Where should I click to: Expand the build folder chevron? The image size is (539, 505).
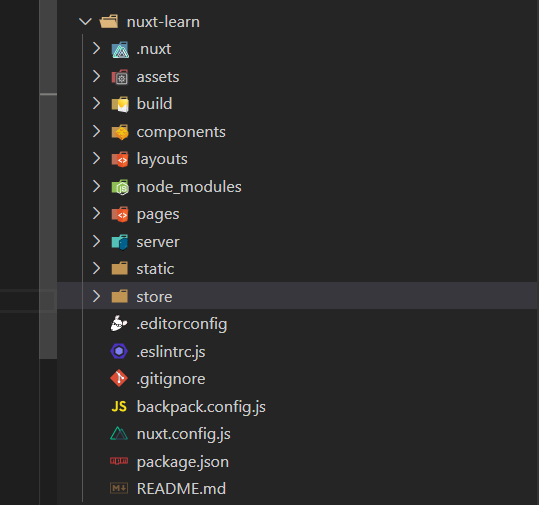tap(97, 103)
